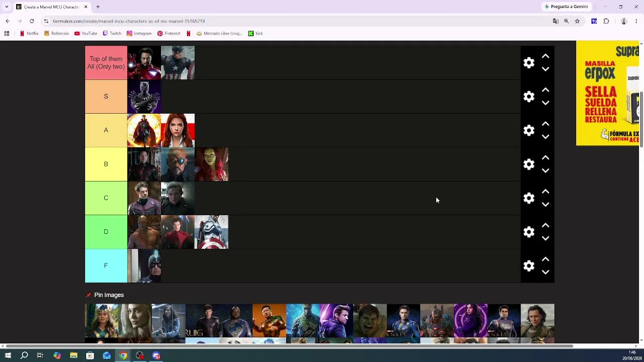The image size is (644, 362).
Task: Open the Pinterest bookmark
Action: tap(169, 34)
